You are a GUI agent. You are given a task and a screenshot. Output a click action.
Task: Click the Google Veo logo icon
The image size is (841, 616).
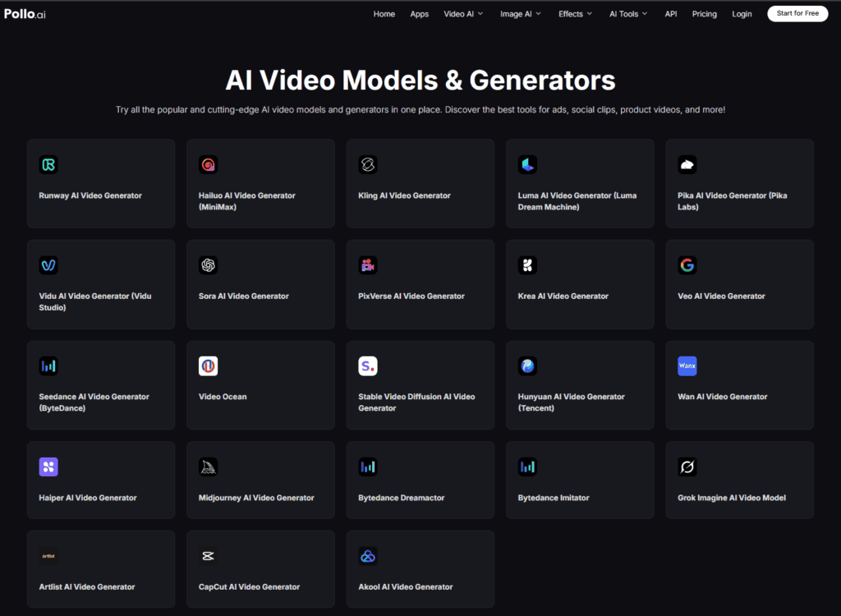pyautogui.click(x=687, y=265)
